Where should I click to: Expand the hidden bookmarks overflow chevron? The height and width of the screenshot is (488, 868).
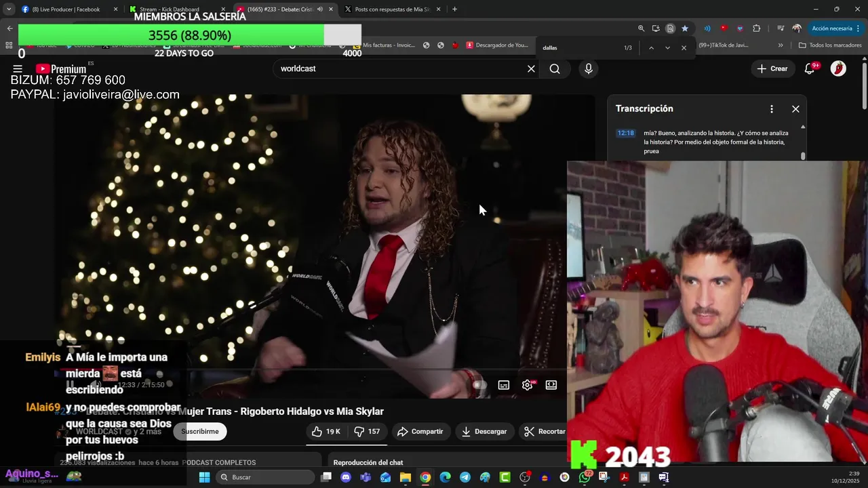coord(781,45)
